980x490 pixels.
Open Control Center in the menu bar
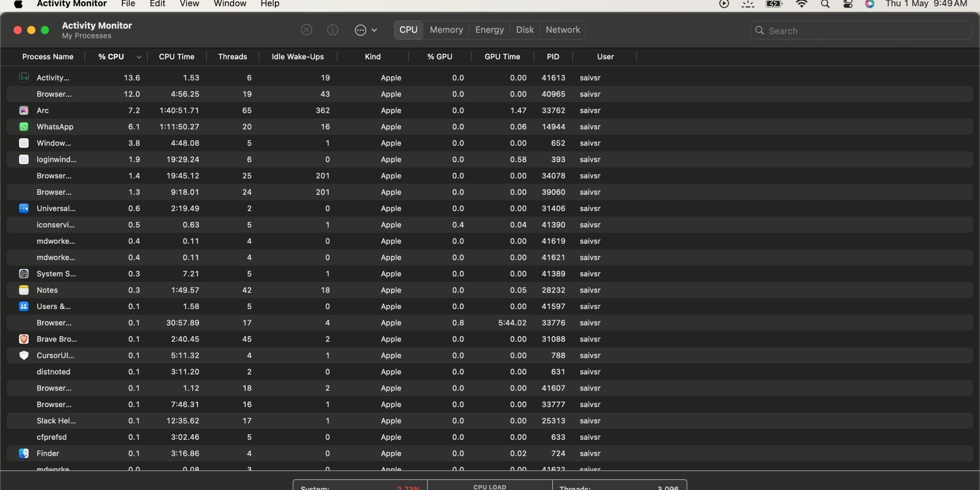click(x=848, y=4)
